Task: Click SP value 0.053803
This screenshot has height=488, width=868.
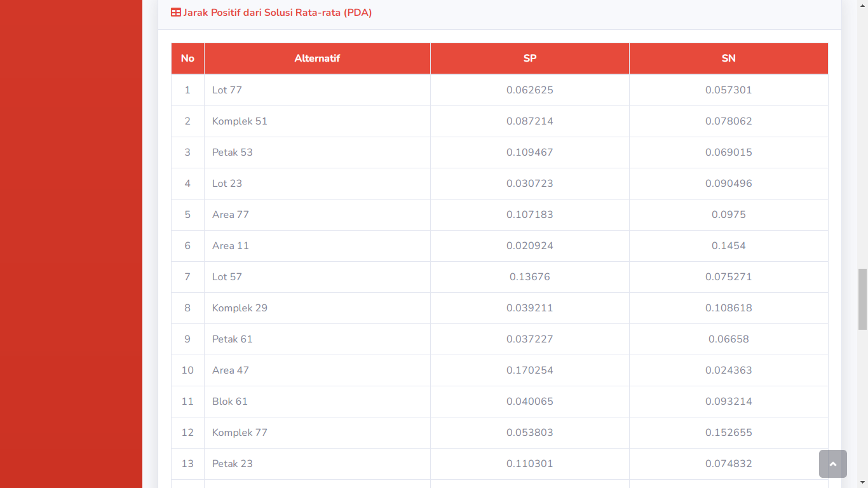Action: pos(530,433)
